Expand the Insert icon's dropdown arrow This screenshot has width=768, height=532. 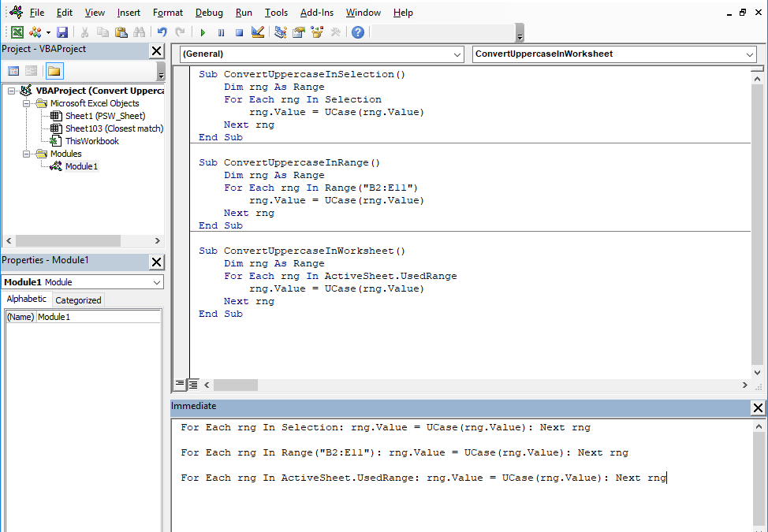(x=47, y=32)
